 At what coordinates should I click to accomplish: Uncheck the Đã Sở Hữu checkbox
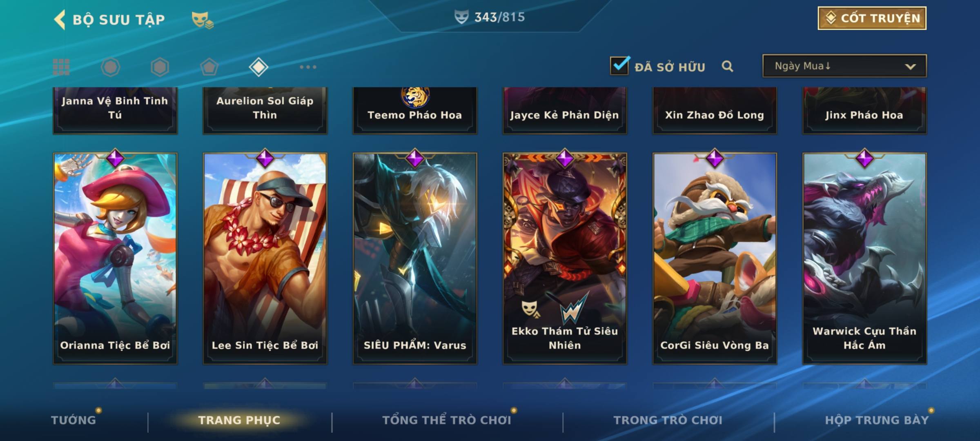(619, 65)
